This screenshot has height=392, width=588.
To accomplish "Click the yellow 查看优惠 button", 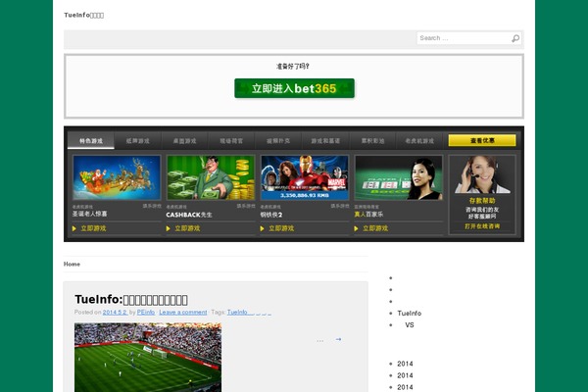I will [x=482, y=140].
